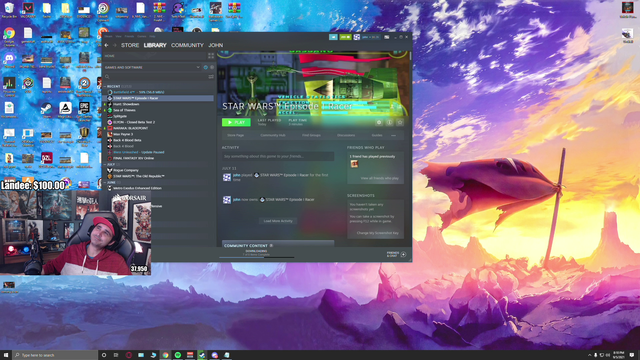
Task: Open the Recycle Bin on desktop
Action: (9, 10)
